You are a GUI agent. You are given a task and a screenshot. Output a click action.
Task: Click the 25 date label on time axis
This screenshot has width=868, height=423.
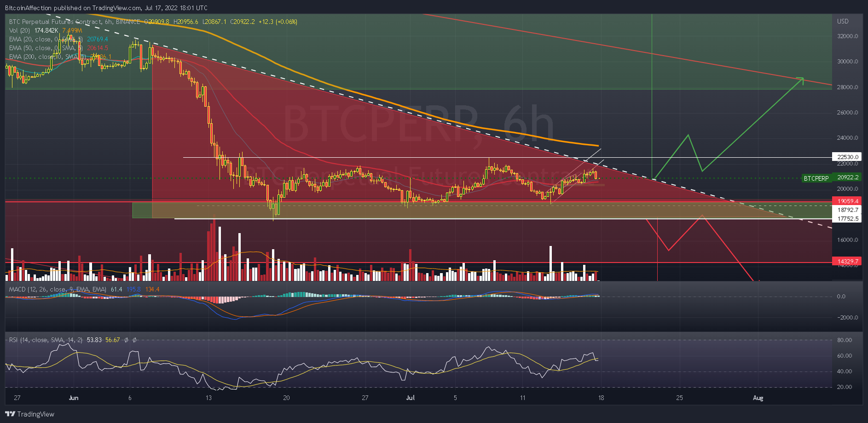pyautogui.click(x=679, y=398)
